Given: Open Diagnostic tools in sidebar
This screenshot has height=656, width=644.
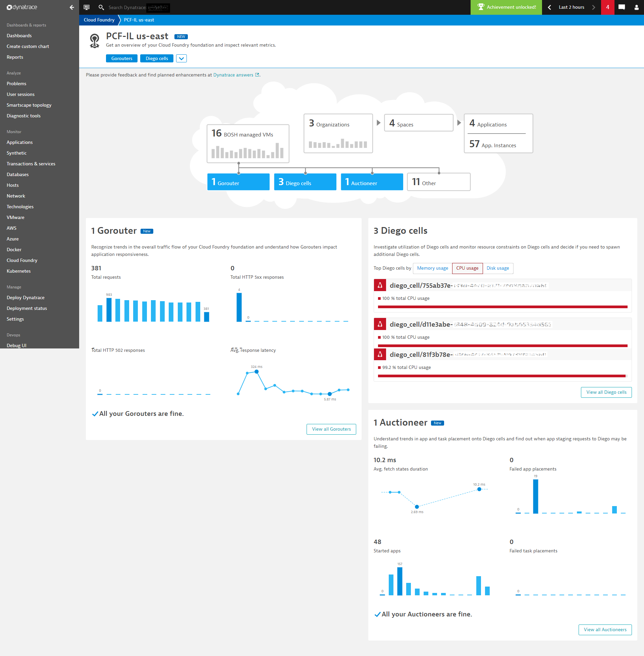Looking at the screenshot, I should (x=24, y=116).
